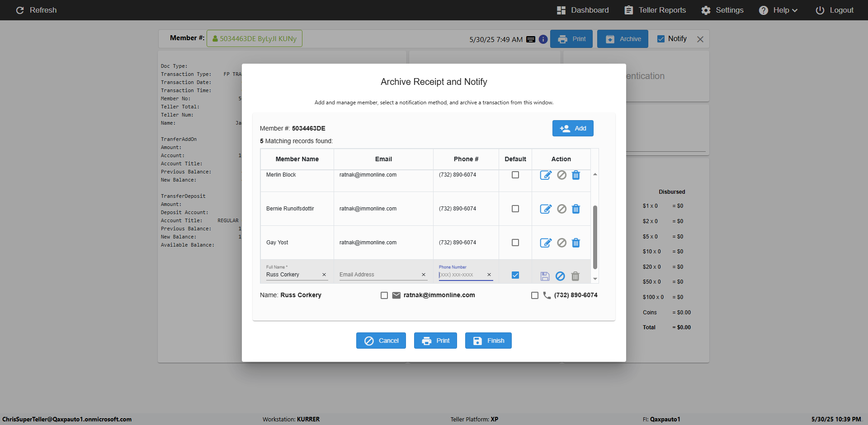
Task: Toggle the Notify checkbox in the header
Action: click(x=661, y=39)
